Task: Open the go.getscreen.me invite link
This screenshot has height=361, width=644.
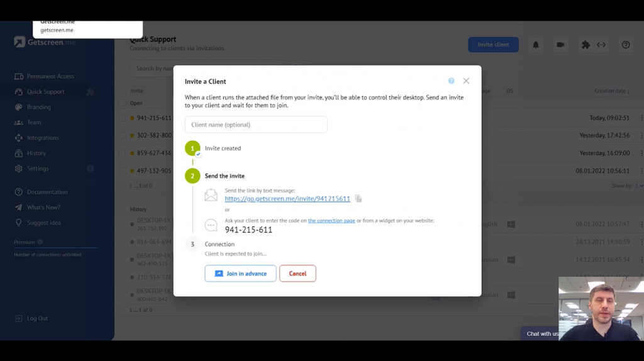Action: tap(287, 198)
